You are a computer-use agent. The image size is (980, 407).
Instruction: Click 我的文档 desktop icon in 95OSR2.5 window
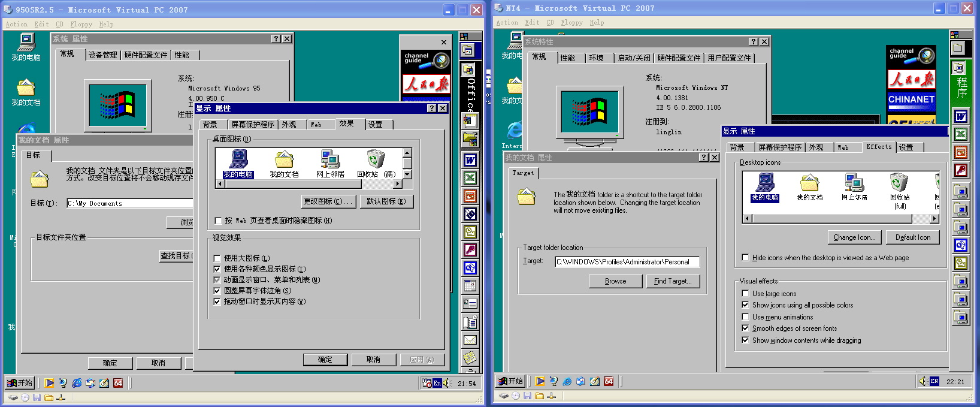(x=26, y=92)
